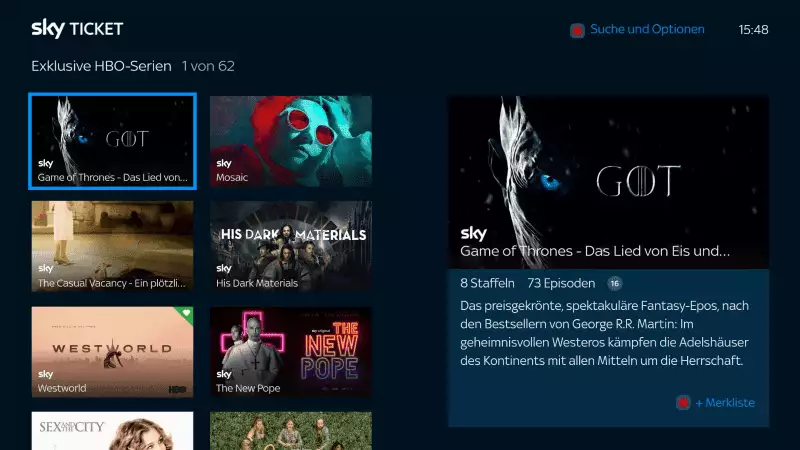This screenshot has width=800, height=450.
Task: Open the Mosaic series tile
Action: pyautogui.click(x=291, y=141)
